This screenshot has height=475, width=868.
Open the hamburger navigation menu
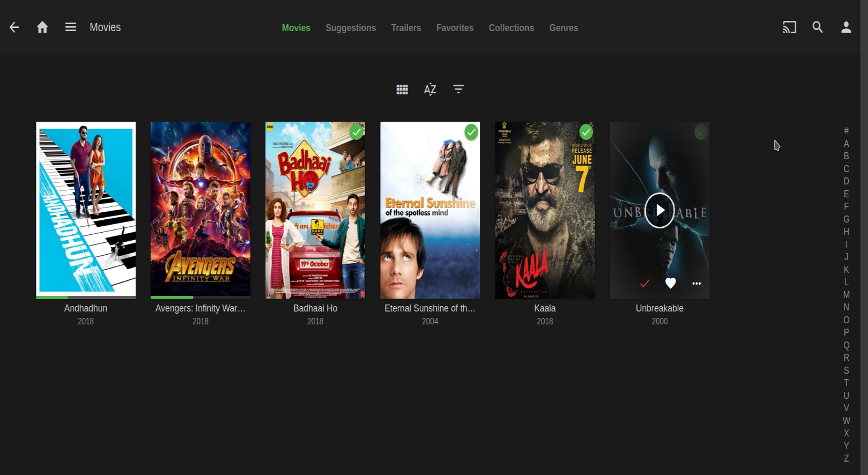71,27
